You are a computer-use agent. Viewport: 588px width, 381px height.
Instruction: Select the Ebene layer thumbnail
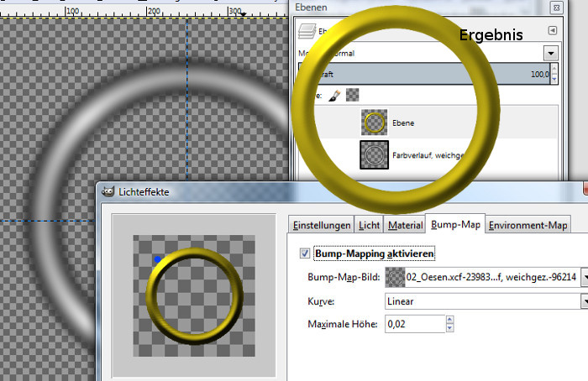tap(375, 123)
